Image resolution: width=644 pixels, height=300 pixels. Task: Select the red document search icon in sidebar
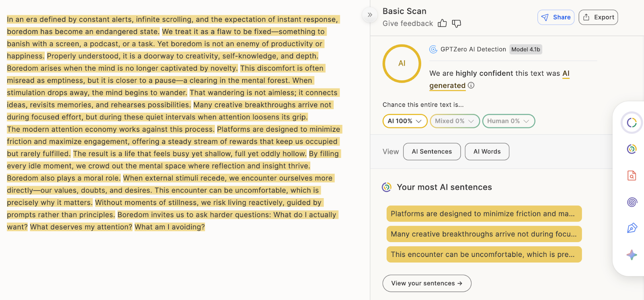[x=632, y=176]
